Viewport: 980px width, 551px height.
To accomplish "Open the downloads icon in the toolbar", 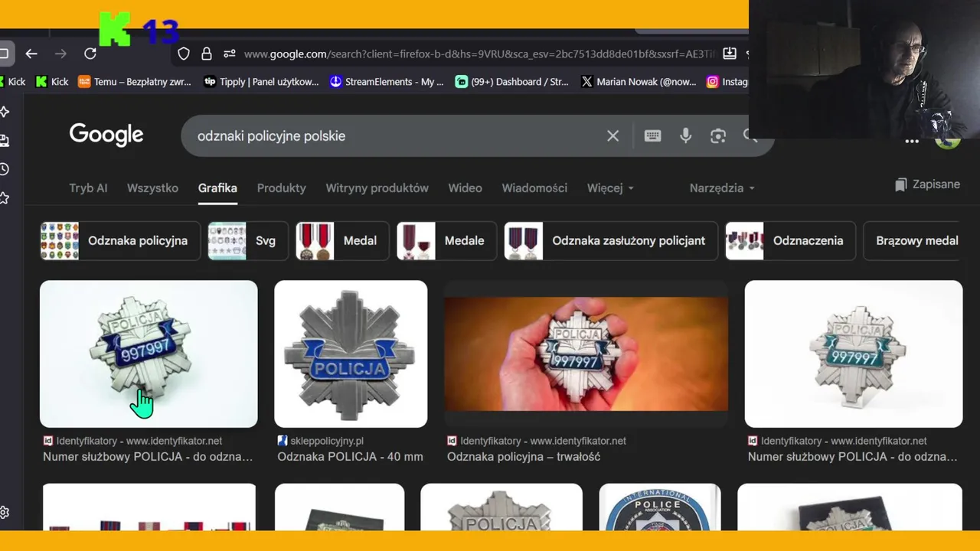I will coord(730,54).
